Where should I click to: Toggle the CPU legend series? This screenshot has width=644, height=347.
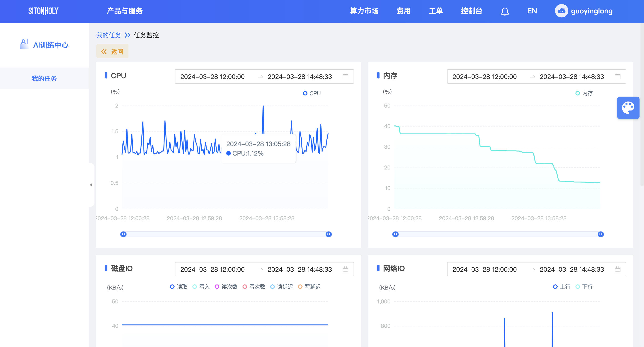(x=311, y=93)
